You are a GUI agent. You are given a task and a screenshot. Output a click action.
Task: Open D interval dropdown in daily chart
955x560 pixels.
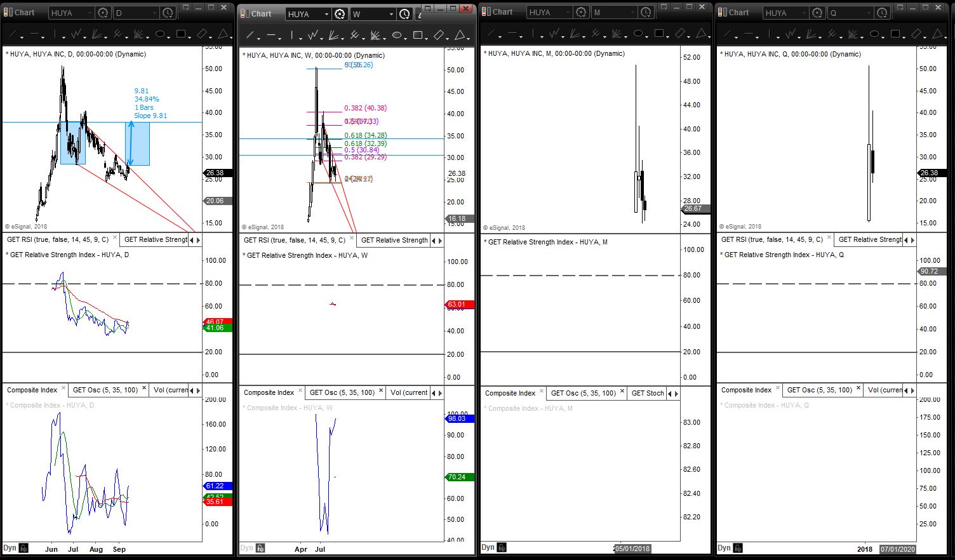click(135, 13)
